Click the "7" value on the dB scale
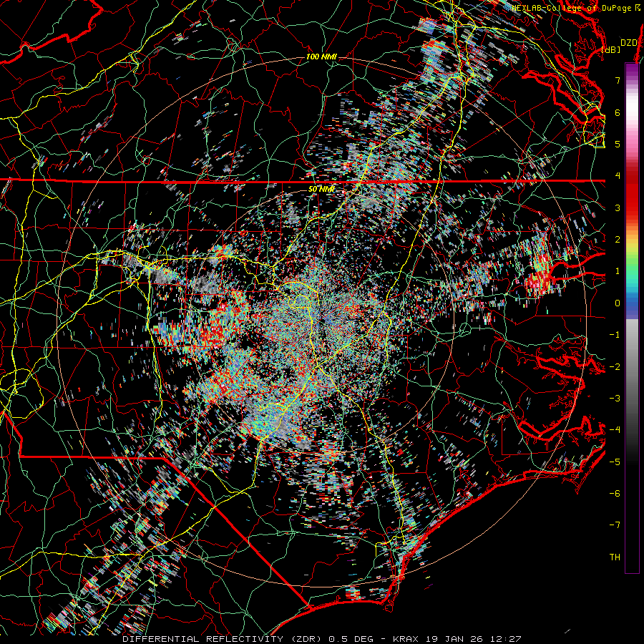The height and width of the screenshot is (644, 644). point(618,80)
